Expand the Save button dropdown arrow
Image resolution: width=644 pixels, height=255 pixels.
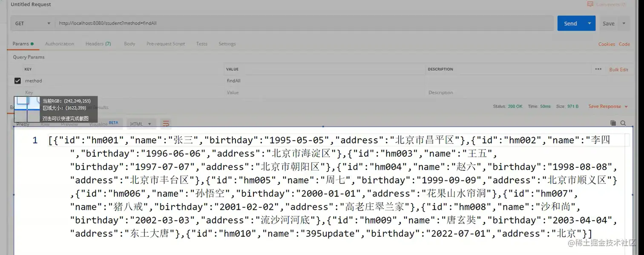click(624, 23)
